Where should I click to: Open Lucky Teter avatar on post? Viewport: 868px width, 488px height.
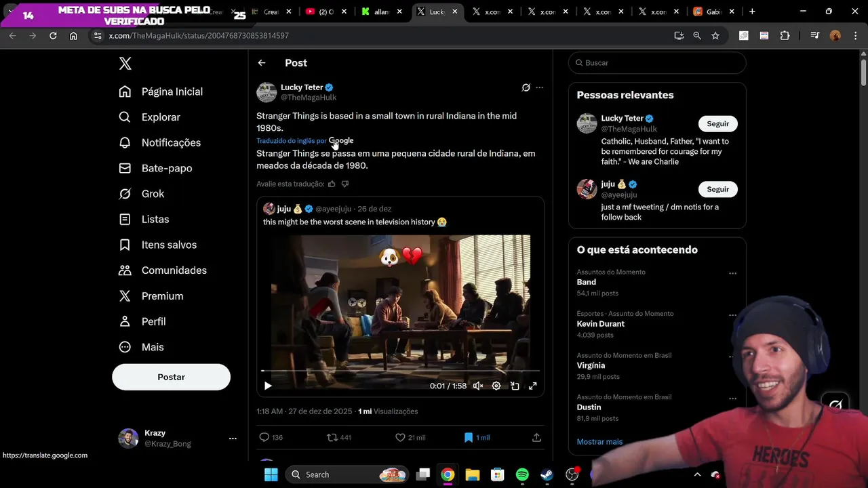[267, 92]
